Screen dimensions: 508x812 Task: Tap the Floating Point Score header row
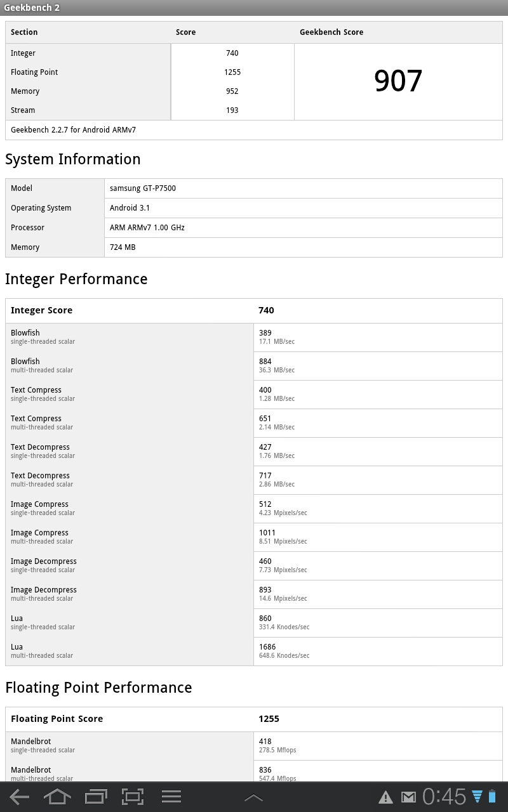(x=253, y=719)
